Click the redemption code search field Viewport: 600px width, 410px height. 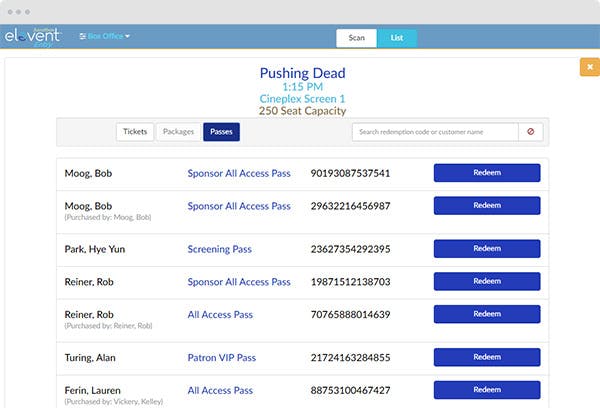[x=435, y=132]
